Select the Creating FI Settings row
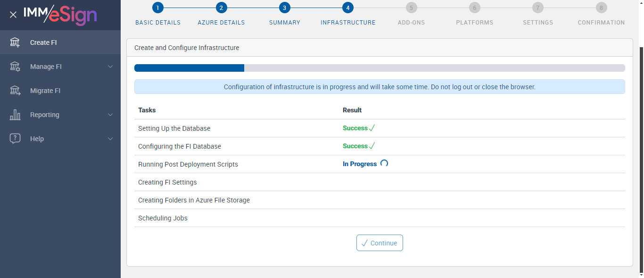The image size is (644, 278). point(380,182)
